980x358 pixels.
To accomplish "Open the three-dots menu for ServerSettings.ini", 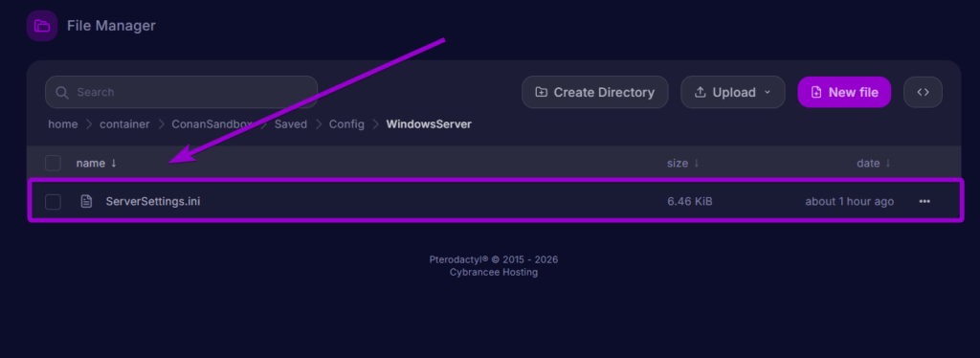I will pos(924,202).
